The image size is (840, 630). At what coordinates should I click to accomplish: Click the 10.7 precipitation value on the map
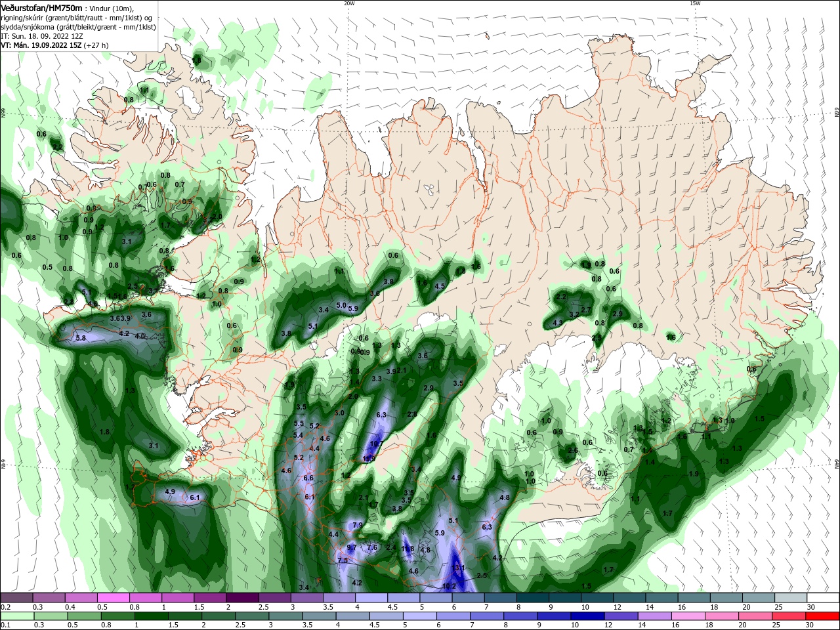coord(377,444)
